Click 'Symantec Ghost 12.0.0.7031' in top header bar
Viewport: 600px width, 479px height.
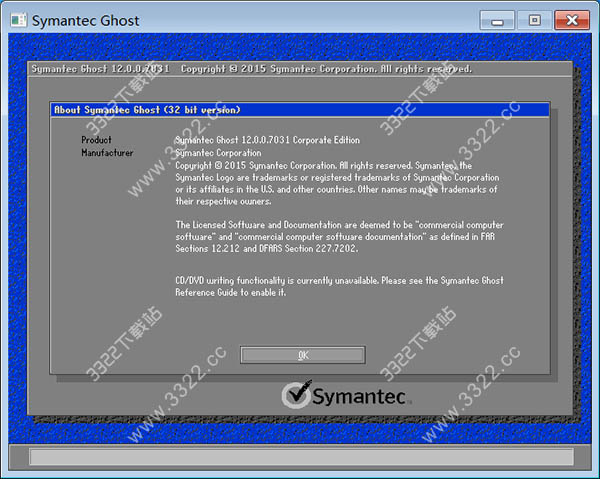(x=100, y=69)
